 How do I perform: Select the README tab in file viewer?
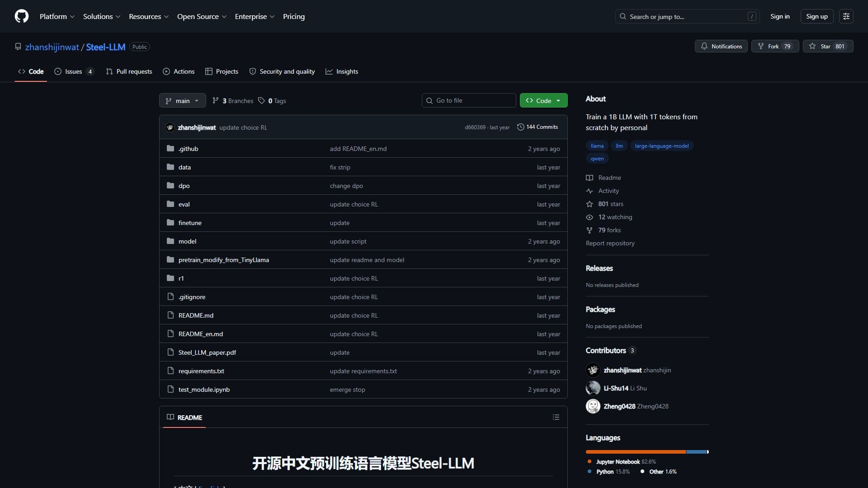[184, 417]
